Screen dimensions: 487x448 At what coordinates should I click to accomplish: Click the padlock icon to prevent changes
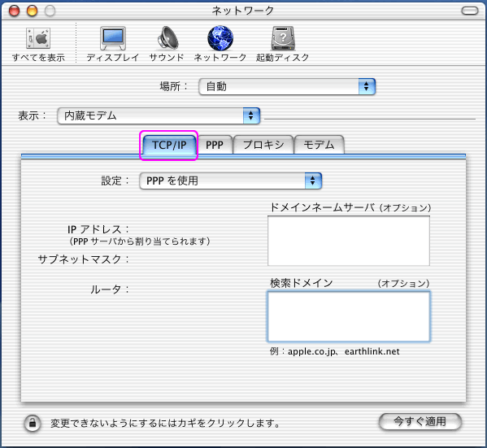[33, 423]
